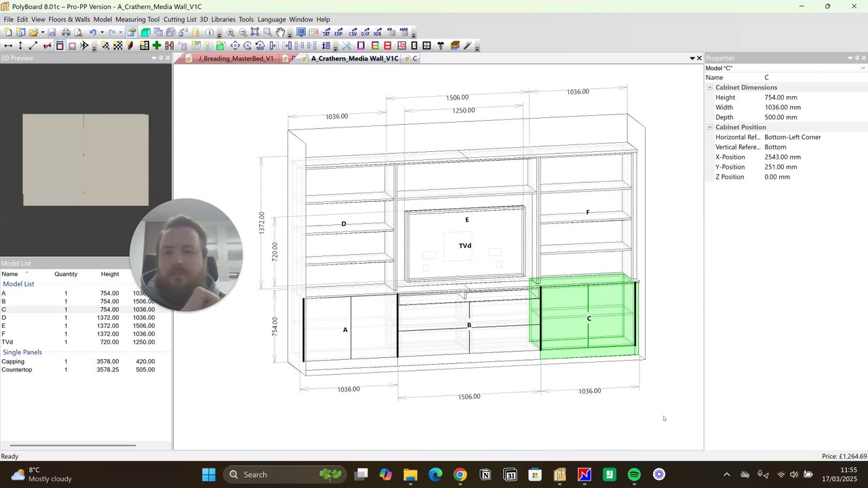Screen dimensions: 868x488
Task: Toggle the horizontal dimension arrow tool
Action: pos(8,45)
